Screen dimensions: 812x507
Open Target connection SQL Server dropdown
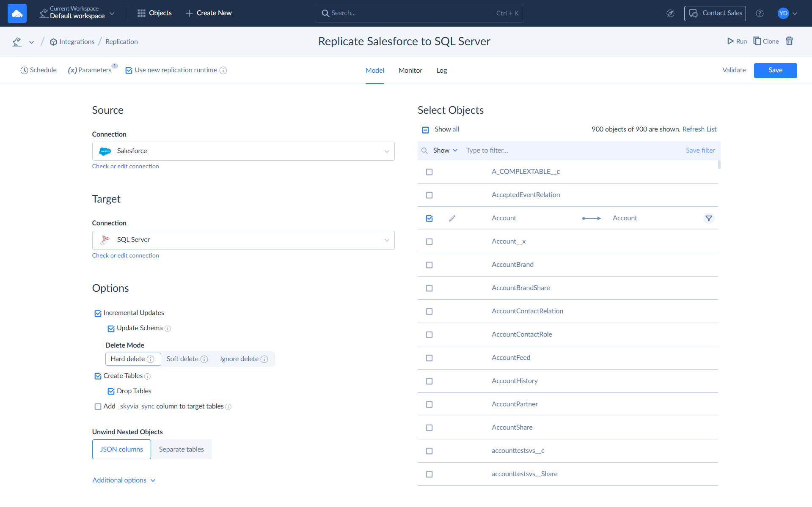coord(243,240)
